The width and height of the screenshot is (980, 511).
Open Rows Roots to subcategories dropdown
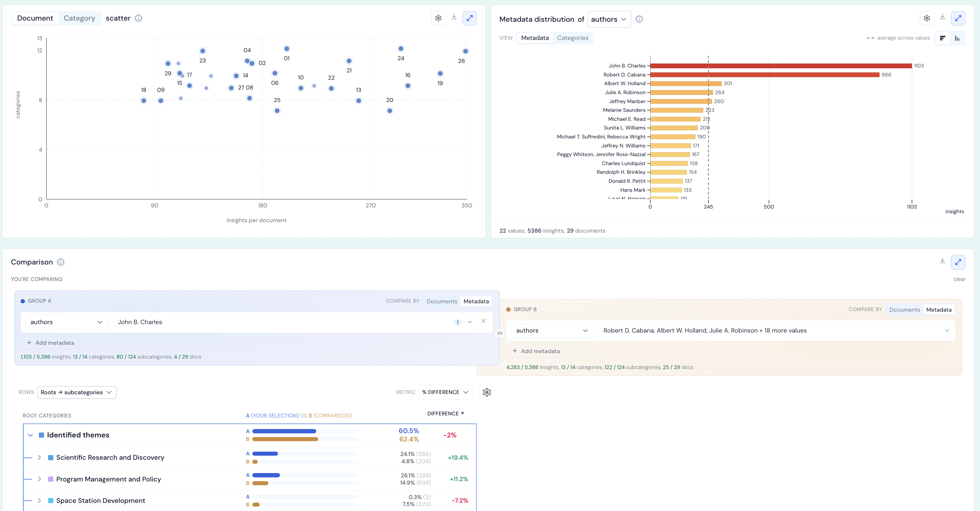click(x=77, y=392)
